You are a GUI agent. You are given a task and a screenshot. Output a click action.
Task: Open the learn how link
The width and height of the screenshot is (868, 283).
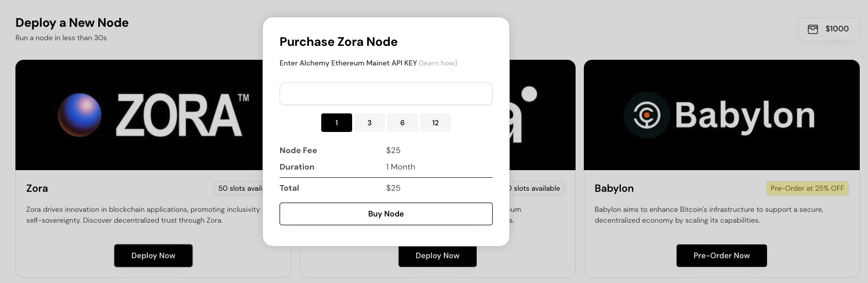[438, 63]
